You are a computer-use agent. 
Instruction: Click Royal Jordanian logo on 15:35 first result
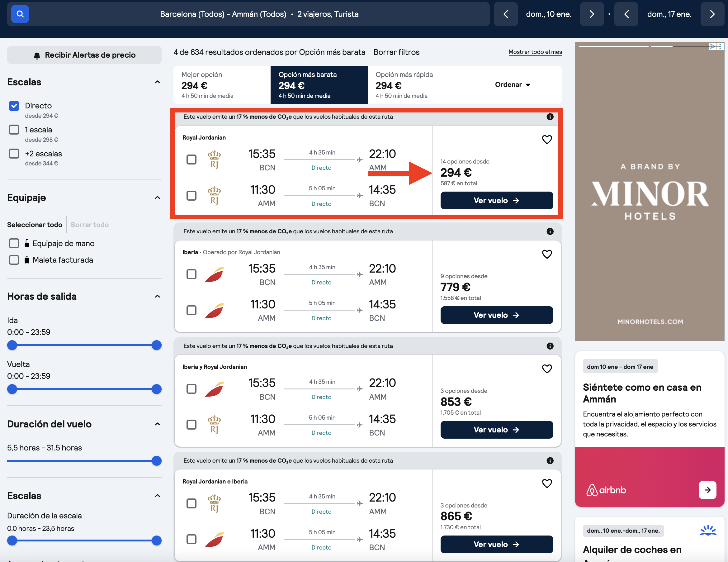214,160
